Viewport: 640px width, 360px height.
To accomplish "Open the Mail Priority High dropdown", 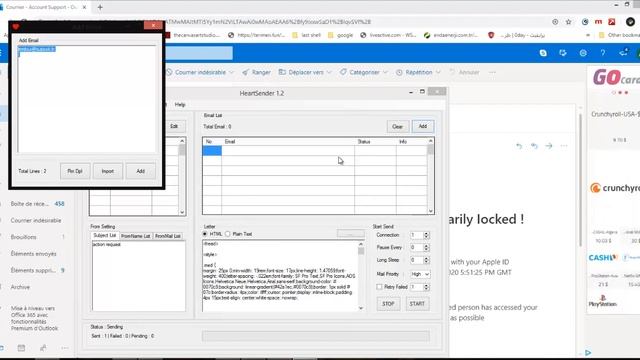I will point(420,274).
